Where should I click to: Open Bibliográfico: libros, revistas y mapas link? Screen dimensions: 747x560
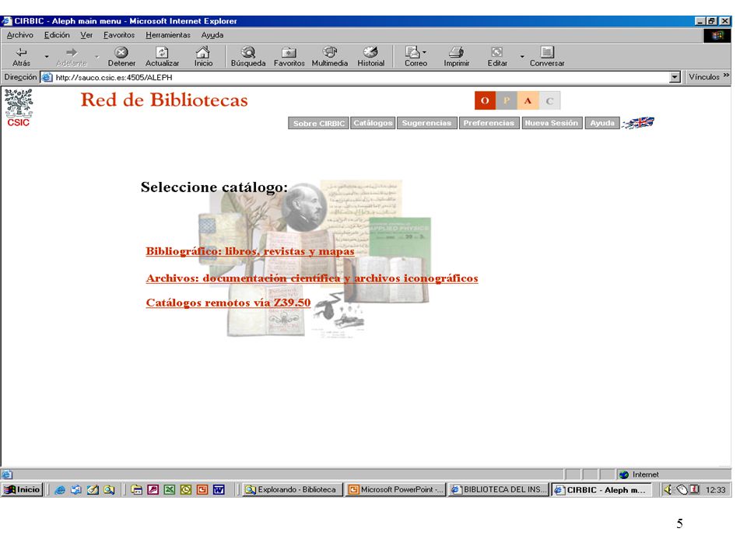250,251
